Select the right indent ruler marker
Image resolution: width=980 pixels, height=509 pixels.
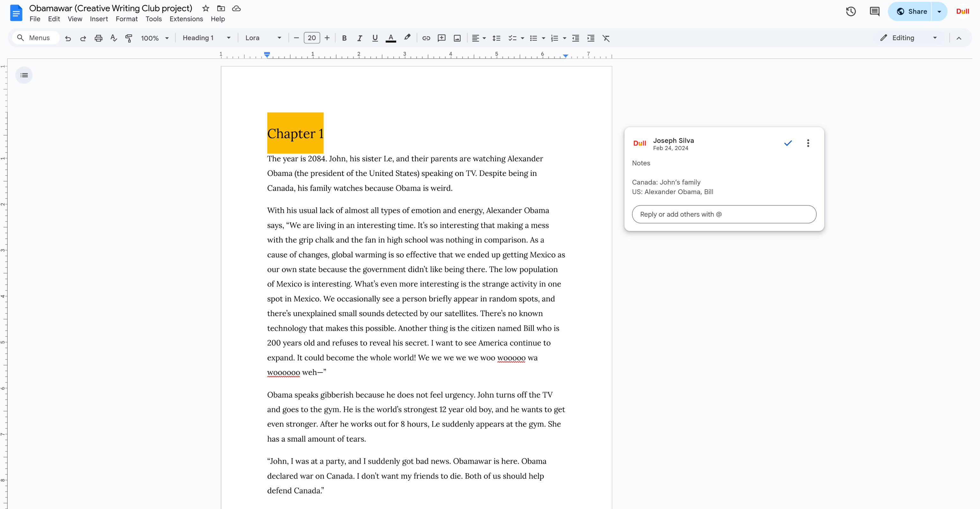click(x=566, y=56)
